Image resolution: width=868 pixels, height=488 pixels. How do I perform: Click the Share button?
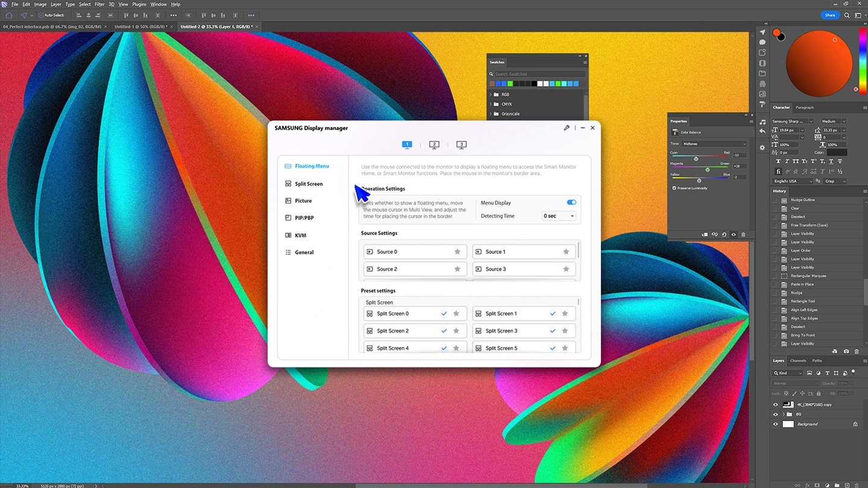point(830,15)
